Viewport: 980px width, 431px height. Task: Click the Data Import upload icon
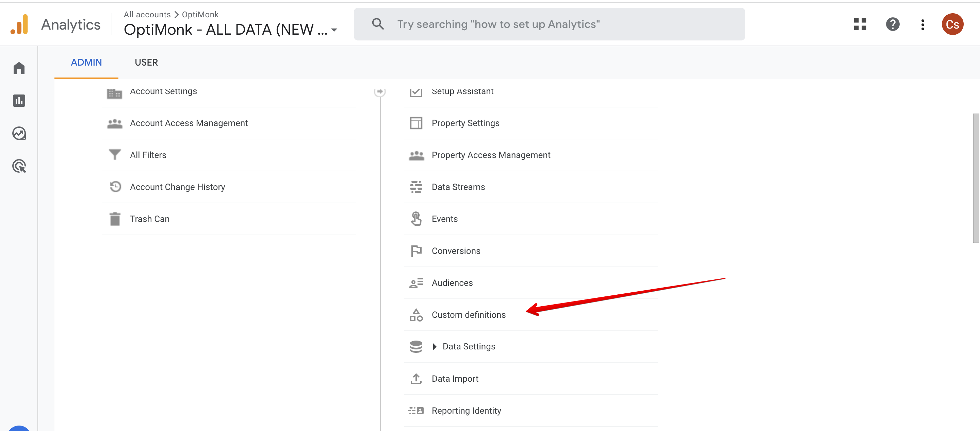tap(416, 379)
